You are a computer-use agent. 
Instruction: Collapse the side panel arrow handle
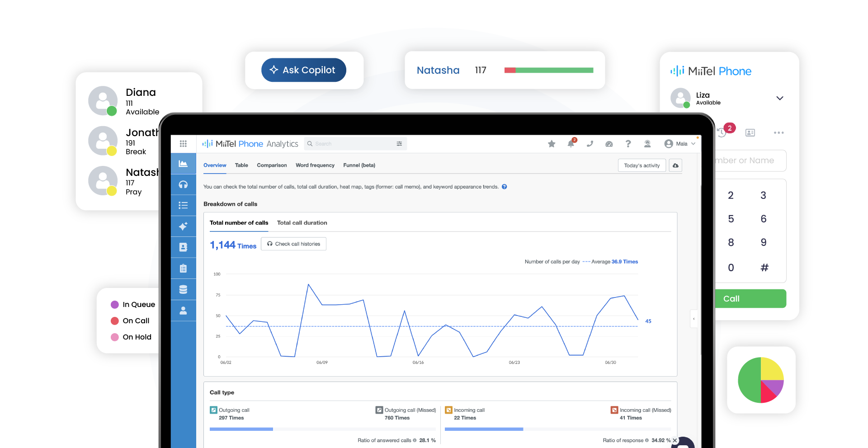(x=694, y=319)
